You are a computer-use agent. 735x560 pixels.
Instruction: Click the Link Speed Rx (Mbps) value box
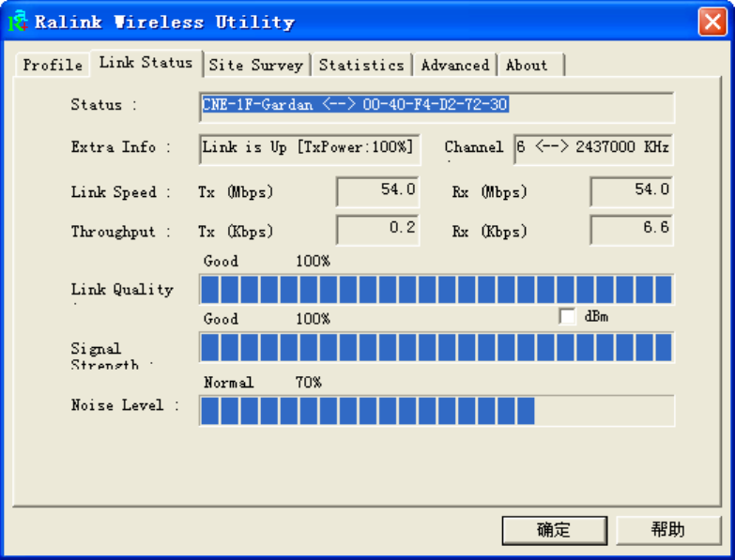click(632, 191)
